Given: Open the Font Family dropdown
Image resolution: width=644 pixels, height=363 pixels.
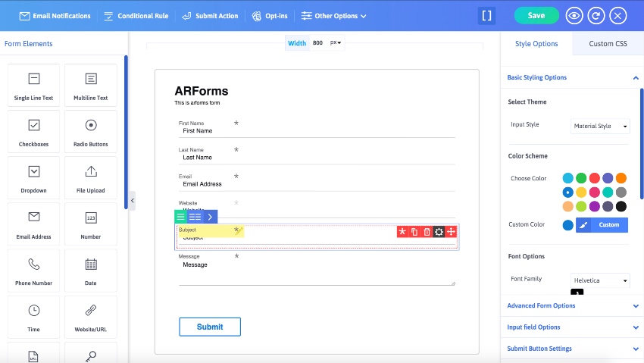Looking at the screenshot, I should pos(600,280).
